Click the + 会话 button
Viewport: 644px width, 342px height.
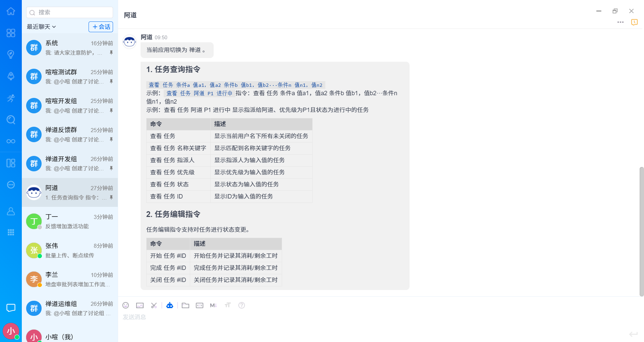pyautogui.click(x=101, y=27)
